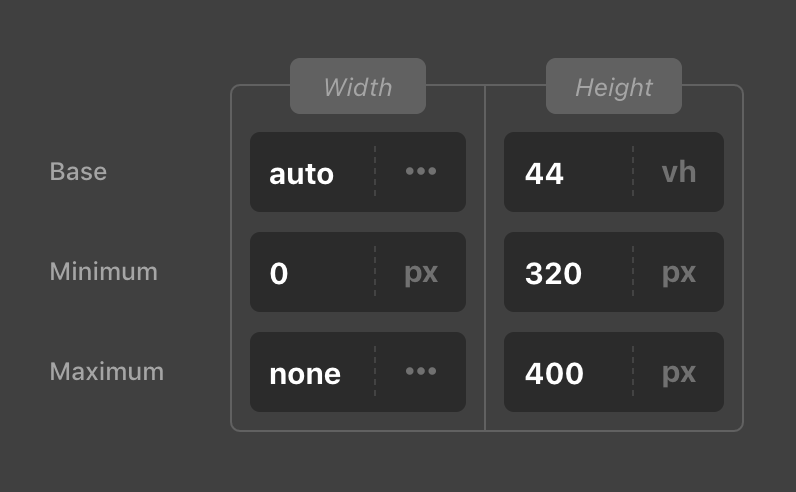796x492 pixels.
Task: Focus the Minimum width value 0
Action: click(x=310, y=273)
